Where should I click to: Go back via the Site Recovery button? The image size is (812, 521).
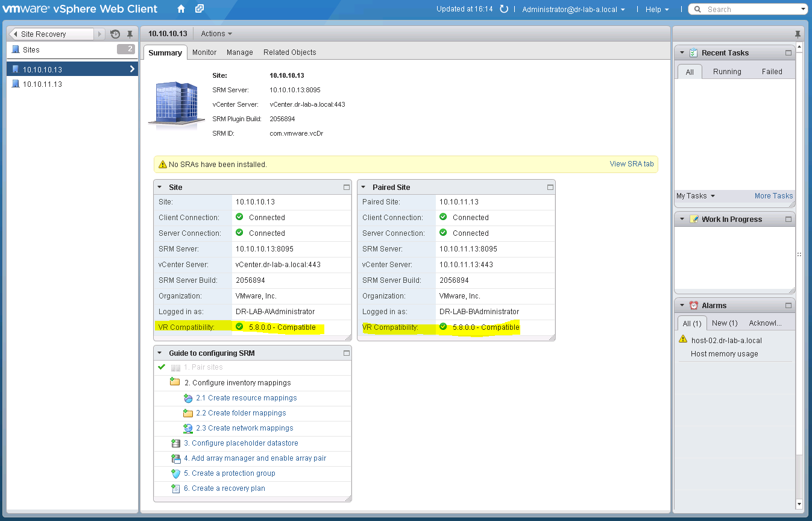[x=52, y=34]
